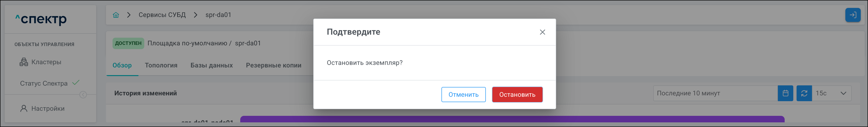Screen dimensions: 868x127
Task: Click the Settings user icon
Action: pos(24,109)
